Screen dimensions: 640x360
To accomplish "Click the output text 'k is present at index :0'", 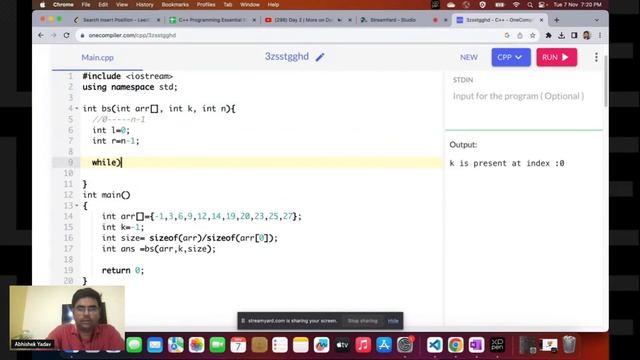I will tap(507, 163).
